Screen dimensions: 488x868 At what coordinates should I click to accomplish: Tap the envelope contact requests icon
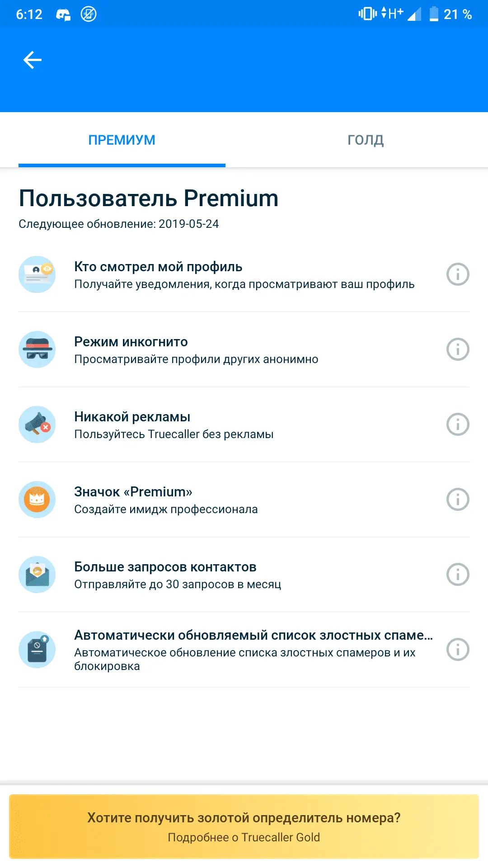(x=37, y=575)
